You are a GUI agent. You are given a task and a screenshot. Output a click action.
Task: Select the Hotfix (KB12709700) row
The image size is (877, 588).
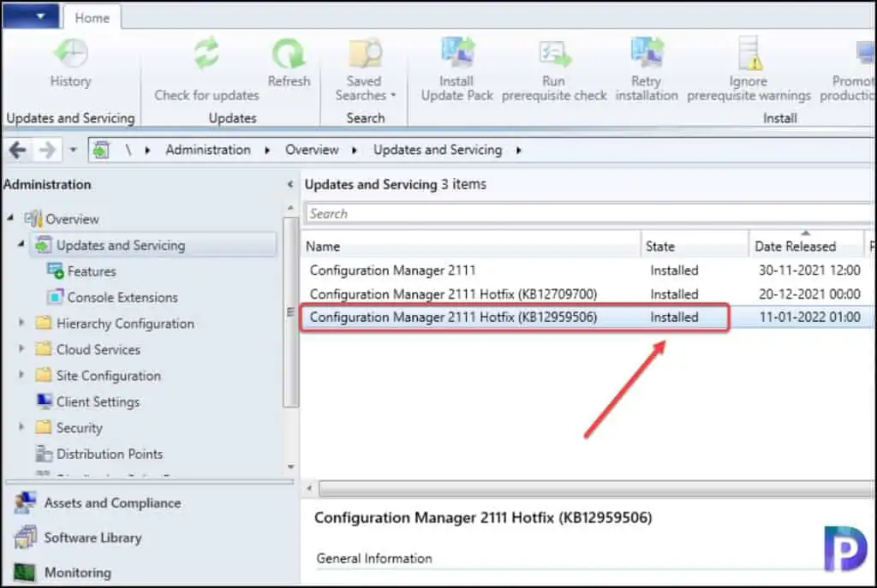588,294
